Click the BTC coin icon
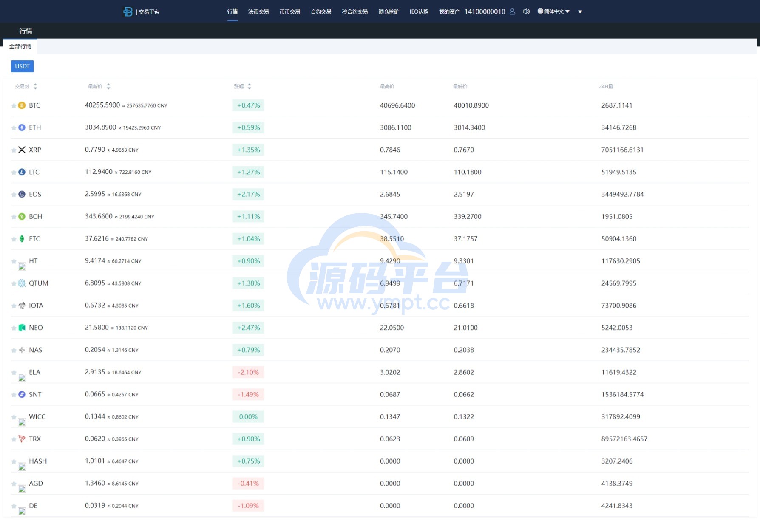Viewport: 760px width, 532px height. click(x=22, y=105)
